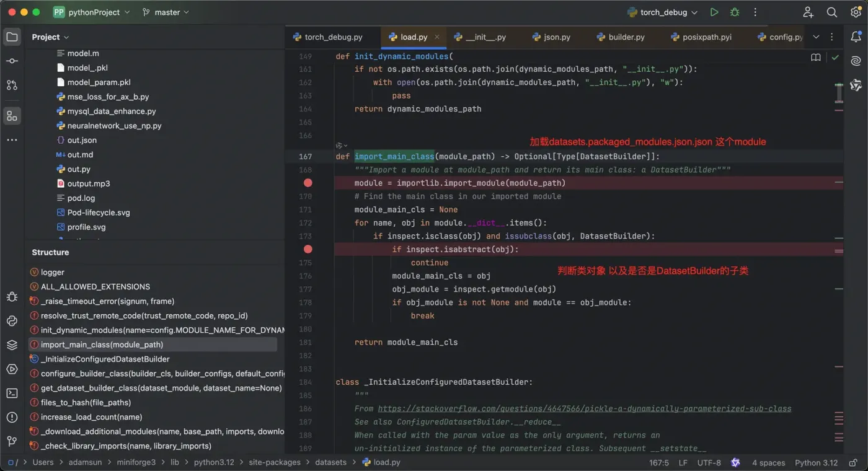The image size is (868, 471).
Task: Switch to config.py tab
Action: point(780,37)
